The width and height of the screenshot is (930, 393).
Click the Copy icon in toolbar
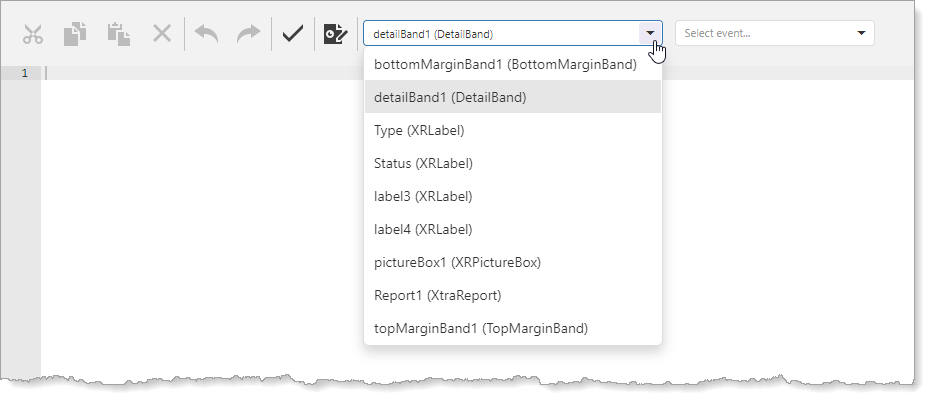tap(75, 34)
